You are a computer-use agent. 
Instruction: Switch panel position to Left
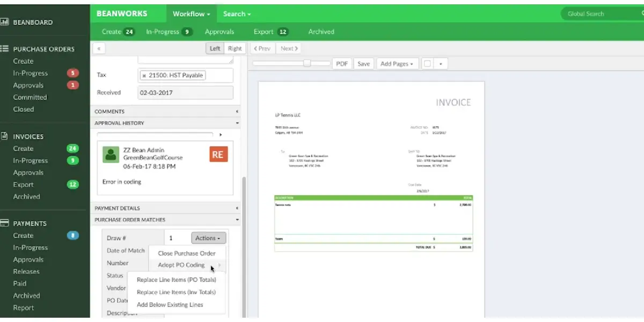click(215, 48)
